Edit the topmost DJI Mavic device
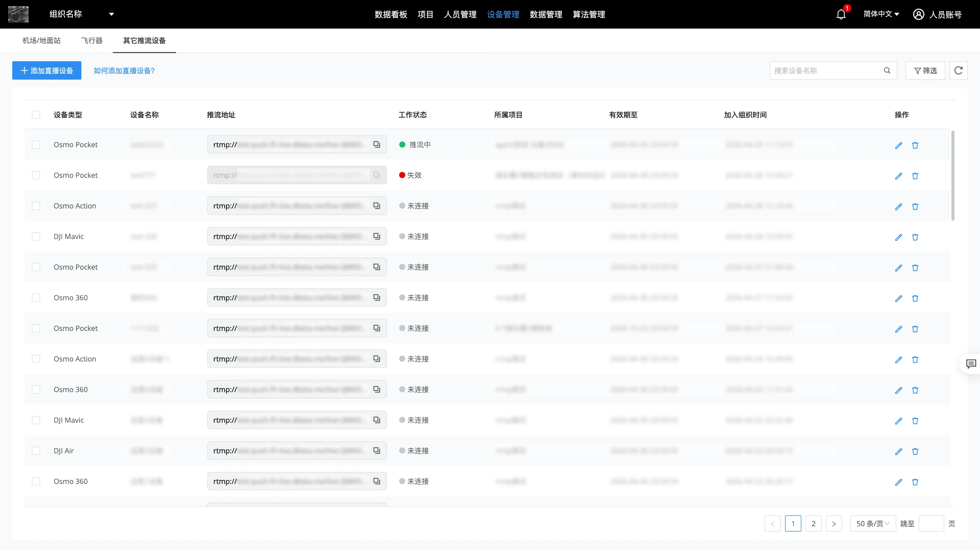The height and width of the screenshot is (551, 980). (899, 237)
